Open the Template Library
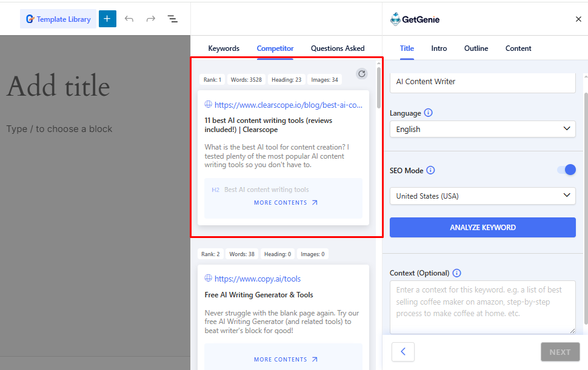588x370 pixels. tap(58, 19)
